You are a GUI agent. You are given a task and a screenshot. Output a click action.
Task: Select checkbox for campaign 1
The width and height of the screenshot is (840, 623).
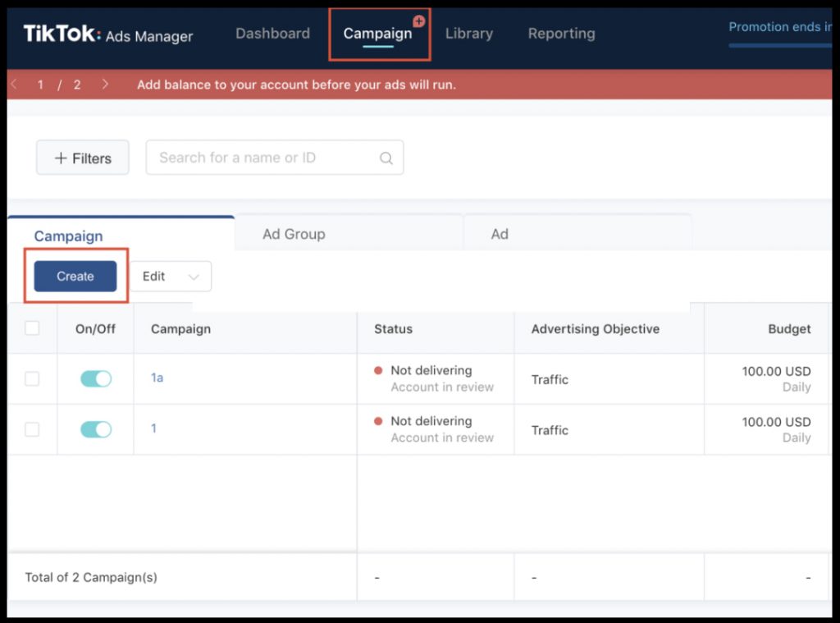click(32, 429)
